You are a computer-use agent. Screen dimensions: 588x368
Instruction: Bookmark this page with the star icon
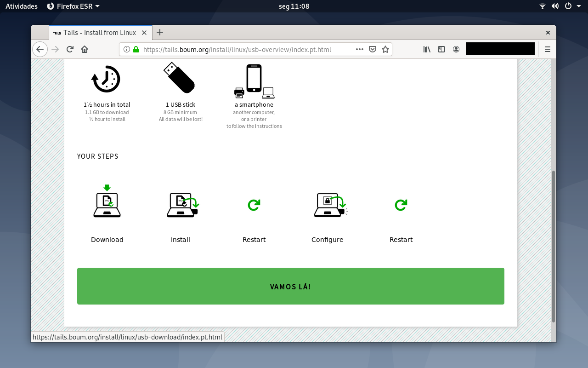(x=385, y=49)
